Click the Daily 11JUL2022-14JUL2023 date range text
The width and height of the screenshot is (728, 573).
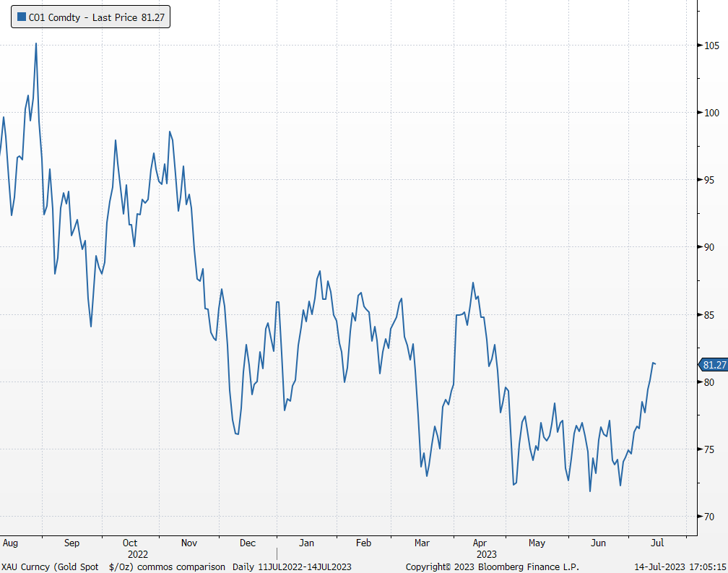[x=292, y=567]
